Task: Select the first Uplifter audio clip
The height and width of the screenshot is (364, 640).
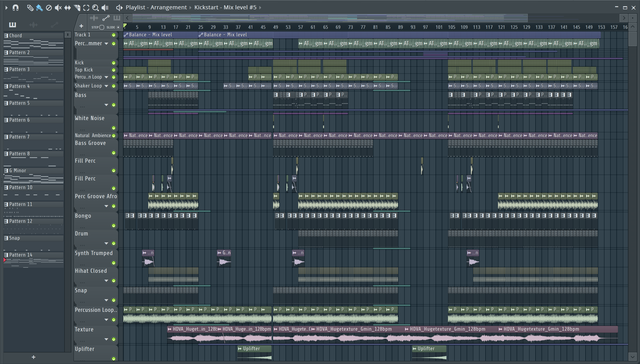Action: [254, 353]
